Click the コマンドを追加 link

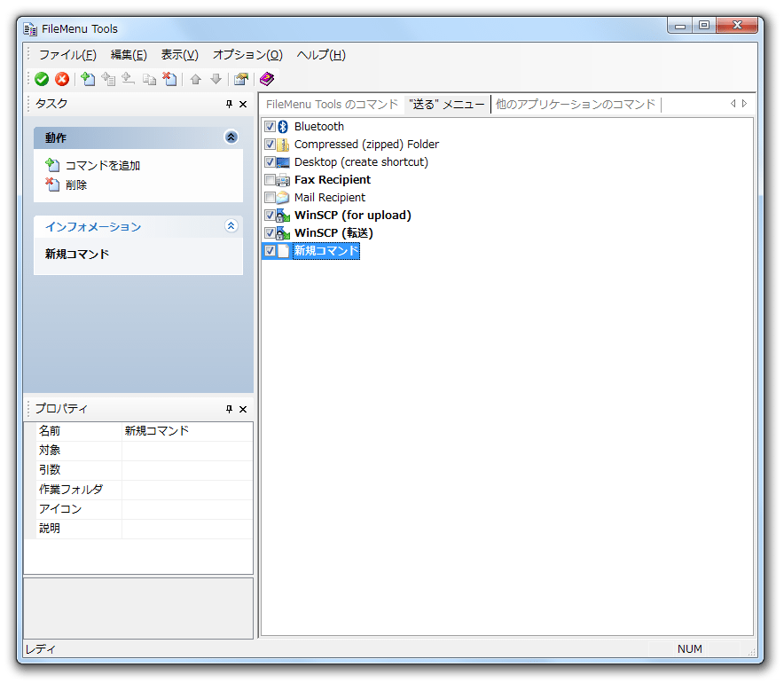click(x=103, y=166)
